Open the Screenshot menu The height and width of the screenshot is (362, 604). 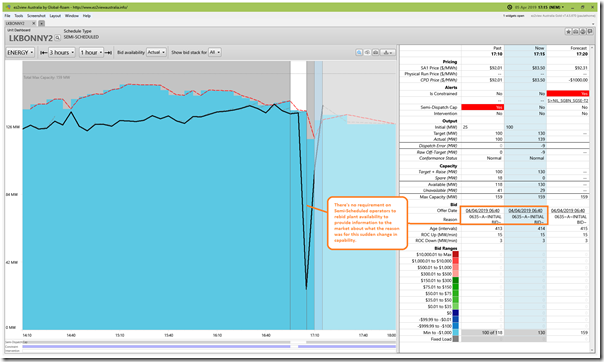coord(36,16)
